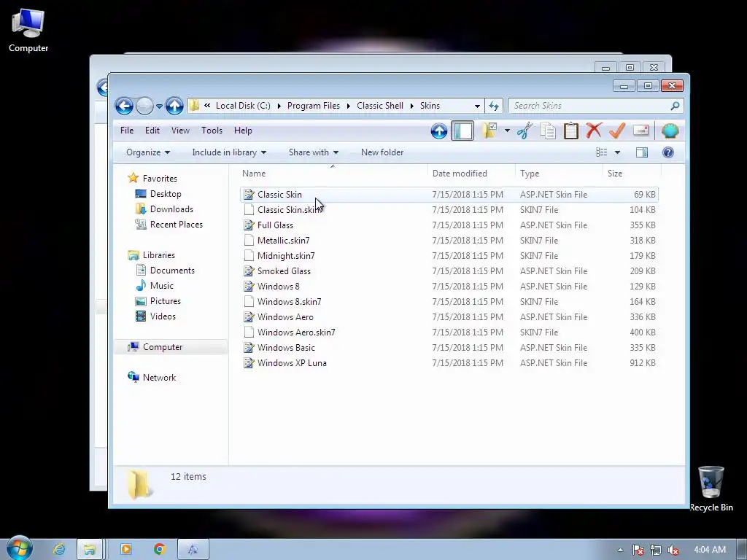Click the Email toolbar icon
This screenshot has width=747, height=560.
click(640, 130)
